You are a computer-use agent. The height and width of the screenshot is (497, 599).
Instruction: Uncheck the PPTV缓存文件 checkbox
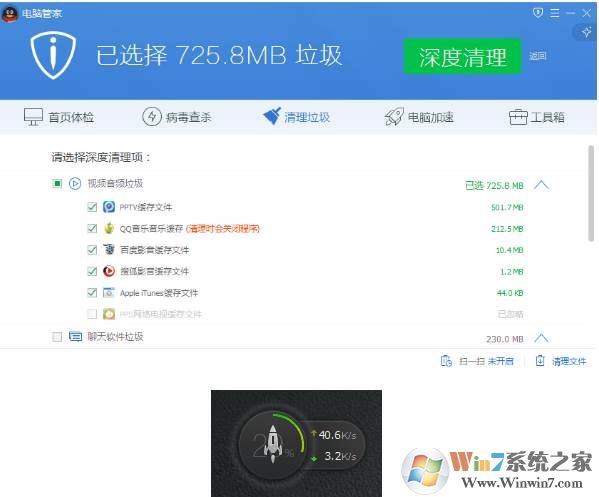(92, 207)
